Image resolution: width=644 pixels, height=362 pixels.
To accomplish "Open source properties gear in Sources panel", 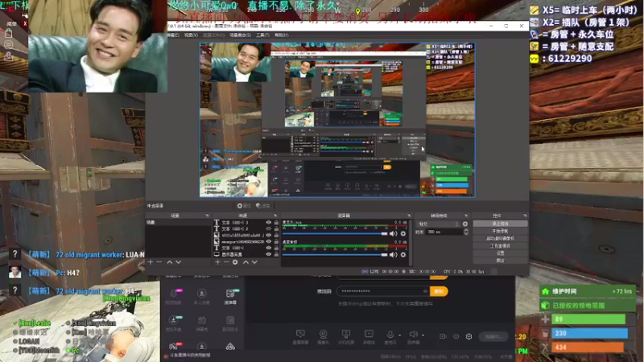I will coord(235,262).
